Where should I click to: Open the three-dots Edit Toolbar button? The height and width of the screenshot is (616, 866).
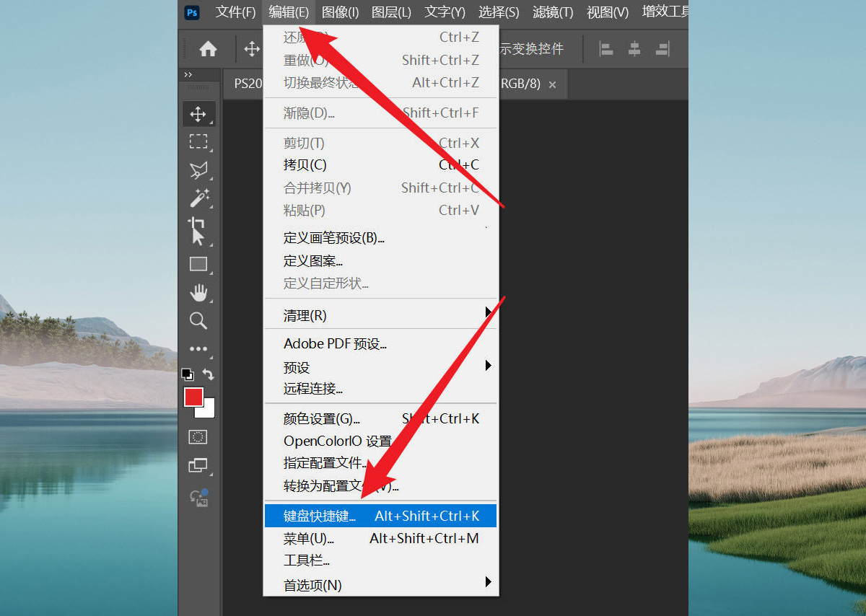pyautogui.click(x=198, y=349)
